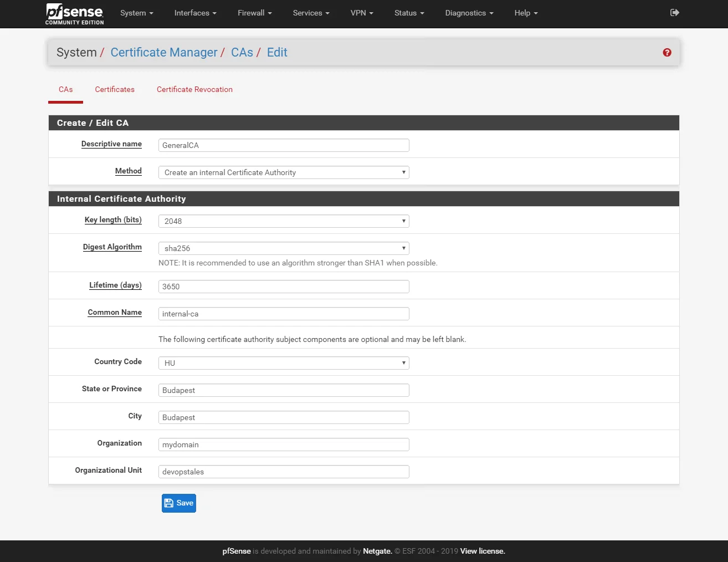Open the Digest Algorithm dropdown
This screenshot has width=728, height=562.
[x=283, y=248]
